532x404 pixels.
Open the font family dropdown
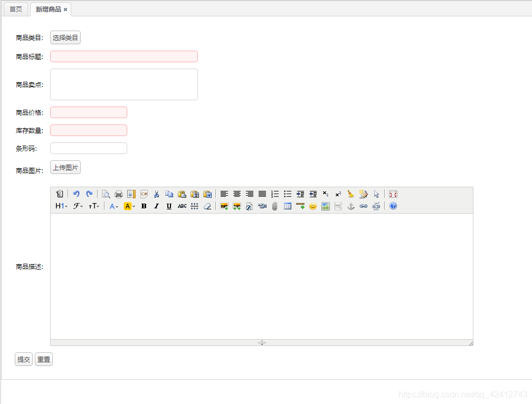point(78,206)
